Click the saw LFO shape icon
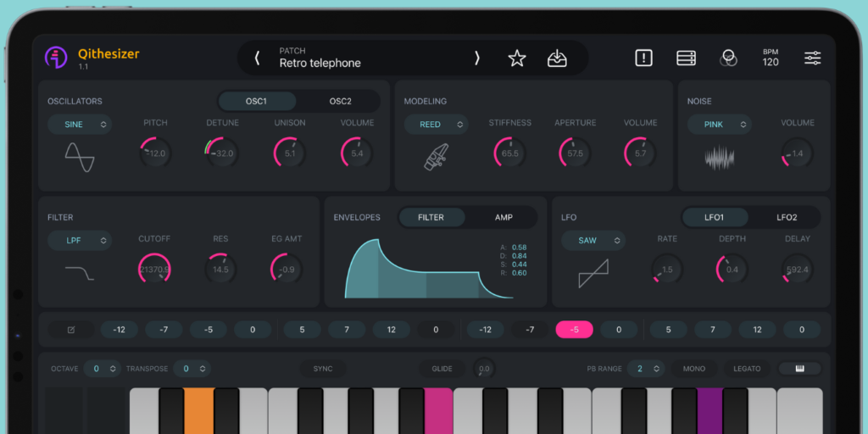The image size is (868, 434). pos(593,274)
